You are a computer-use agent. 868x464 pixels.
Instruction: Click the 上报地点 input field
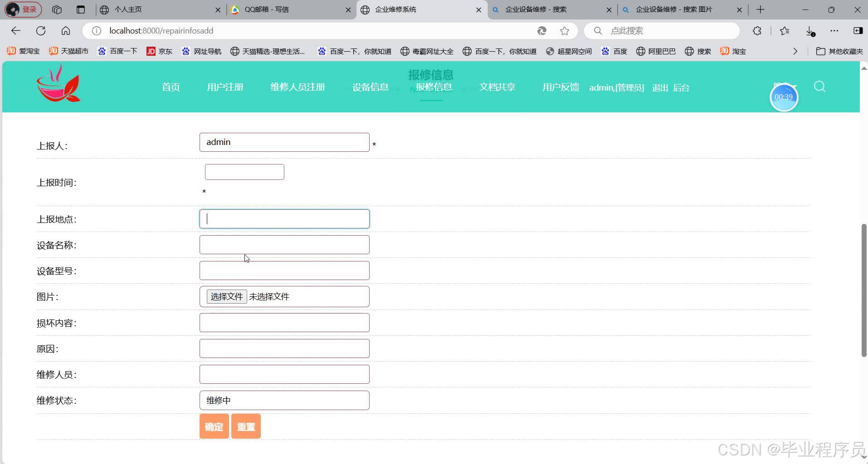pyautogui.click(x=284, y=219)
